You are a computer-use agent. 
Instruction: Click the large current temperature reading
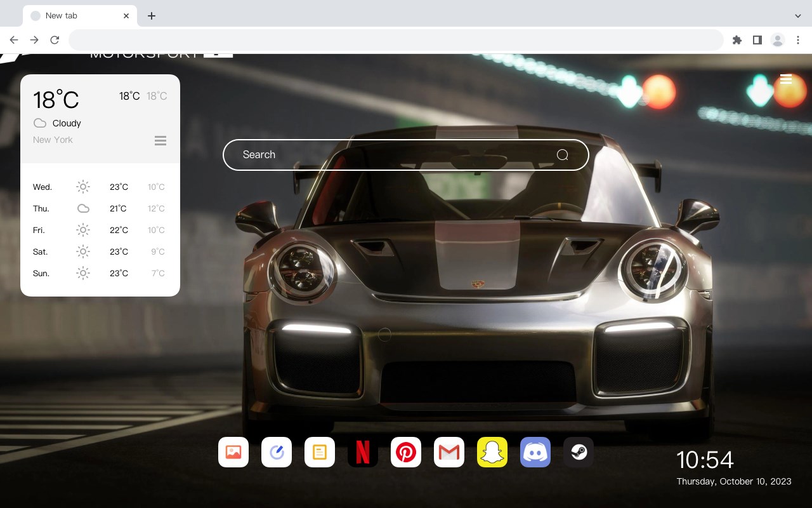56,100
